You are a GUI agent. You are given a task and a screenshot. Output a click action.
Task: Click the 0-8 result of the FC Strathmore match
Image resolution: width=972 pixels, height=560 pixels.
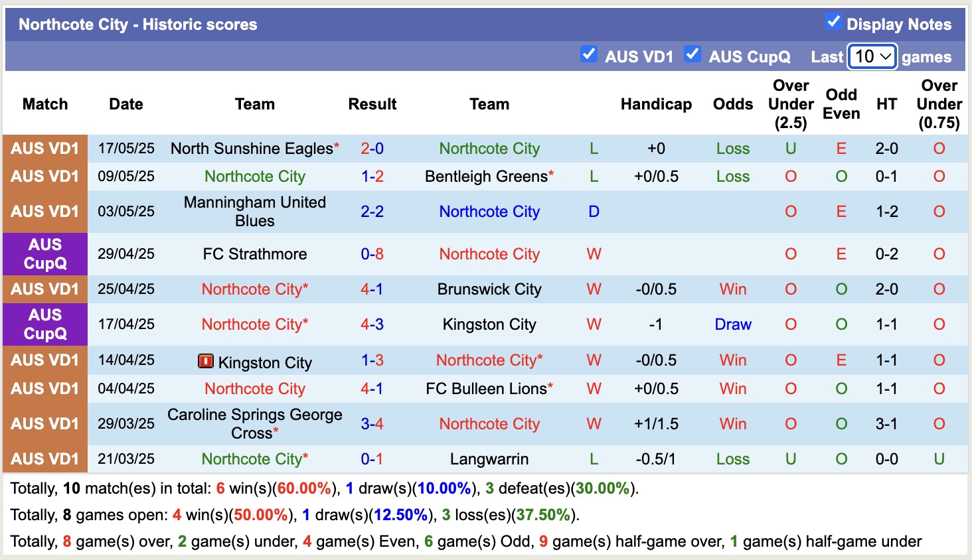pos(372,254)
